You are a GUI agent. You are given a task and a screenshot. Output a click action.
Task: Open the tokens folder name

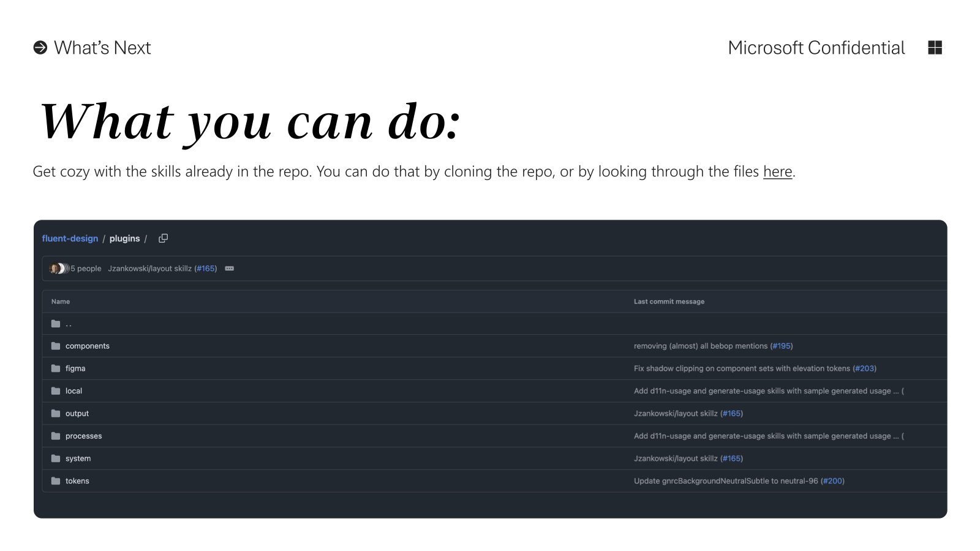click(77, 481)
